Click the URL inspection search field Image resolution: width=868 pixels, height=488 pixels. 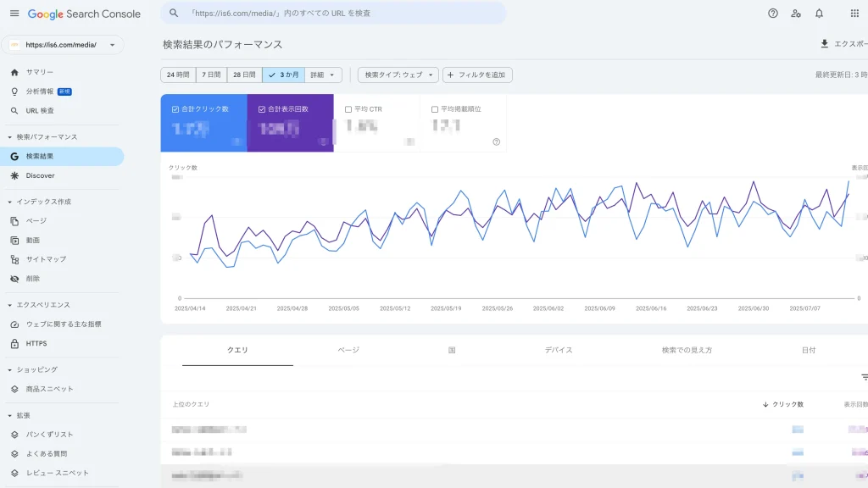pos(333,13)
